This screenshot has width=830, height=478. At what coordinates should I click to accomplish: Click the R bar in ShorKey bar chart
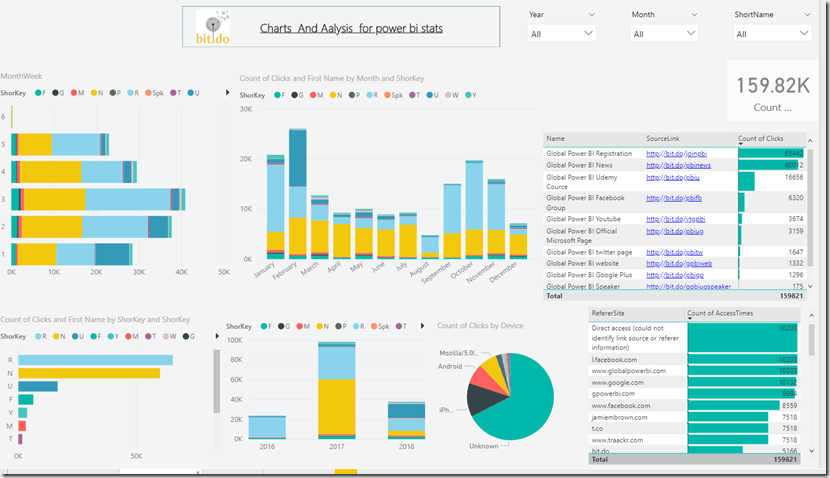(x=95, y=360)
